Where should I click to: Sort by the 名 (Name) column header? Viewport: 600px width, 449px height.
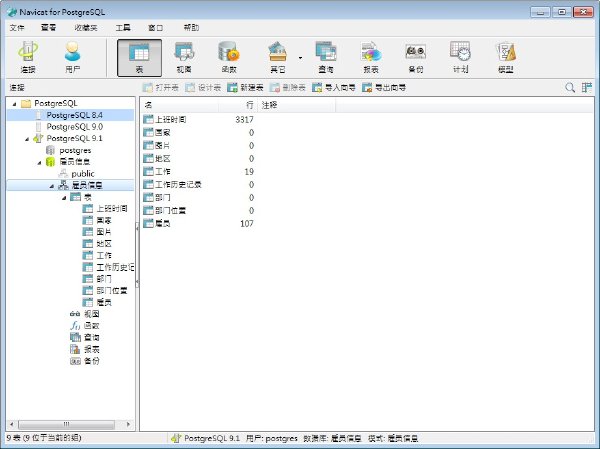pos(179,105)
